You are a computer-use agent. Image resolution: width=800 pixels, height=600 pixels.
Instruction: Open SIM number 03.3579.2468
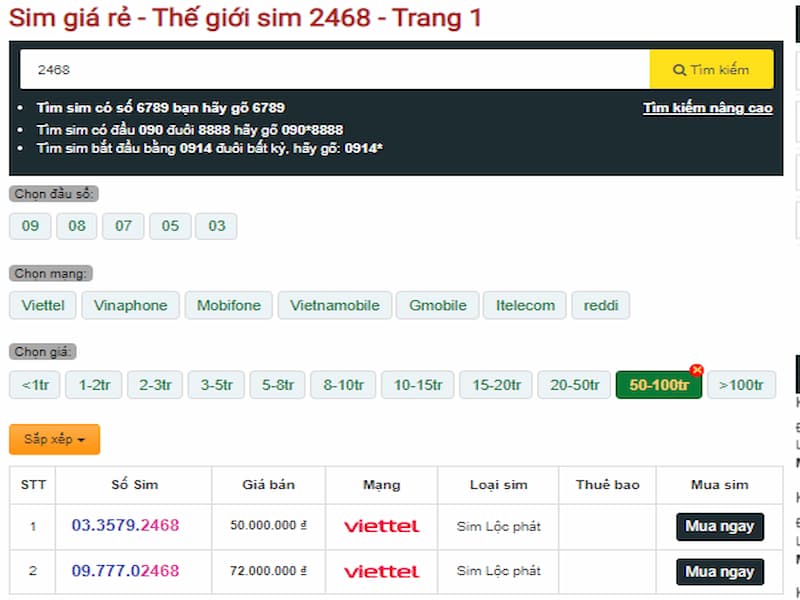[126, 525]
